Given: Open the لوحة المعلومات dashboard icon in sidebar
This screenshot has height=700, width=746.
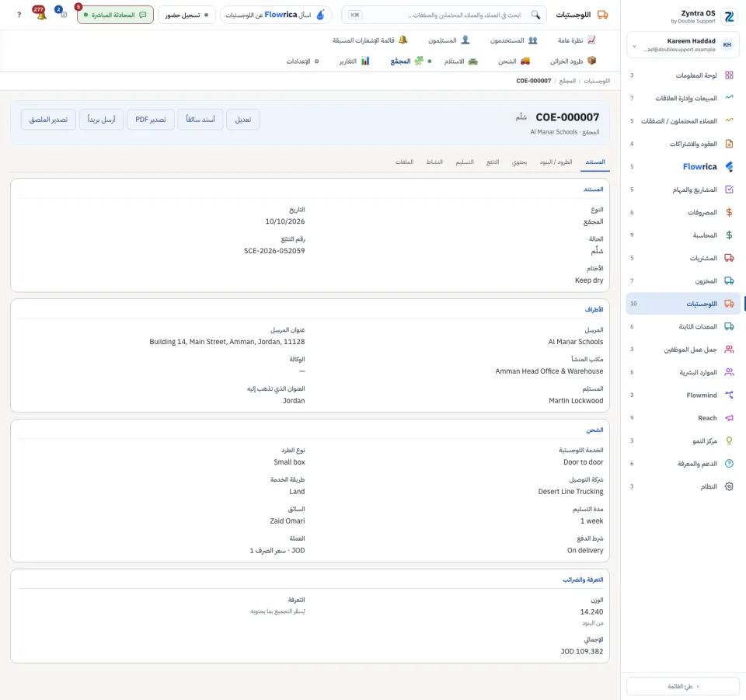Looking at the screenshot, I should point(729,75).
